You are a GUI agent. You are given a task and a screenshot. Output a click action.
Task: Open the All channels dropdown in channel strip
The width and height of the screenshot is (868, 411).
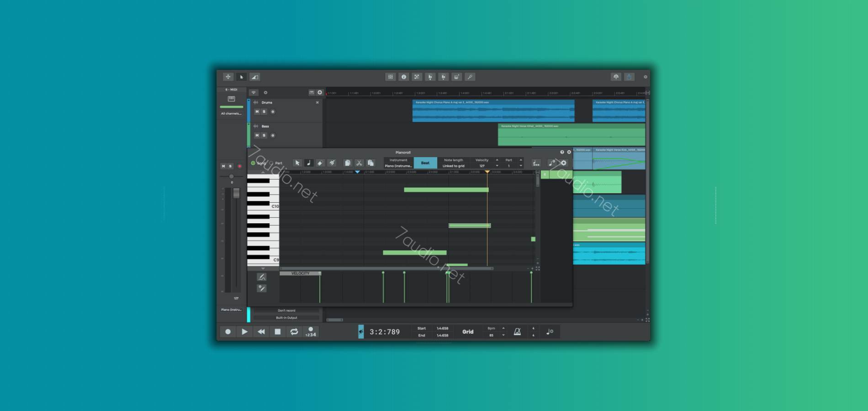(231, 113)
